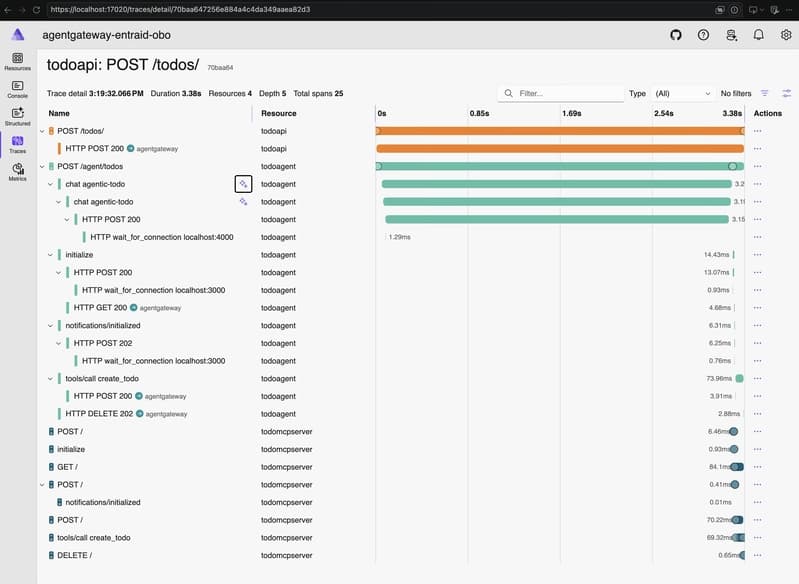The width and height of the screenshot is (799, 584).
Task: Open actions menu for HTTP GET 200 row
Action: [758, 308]
